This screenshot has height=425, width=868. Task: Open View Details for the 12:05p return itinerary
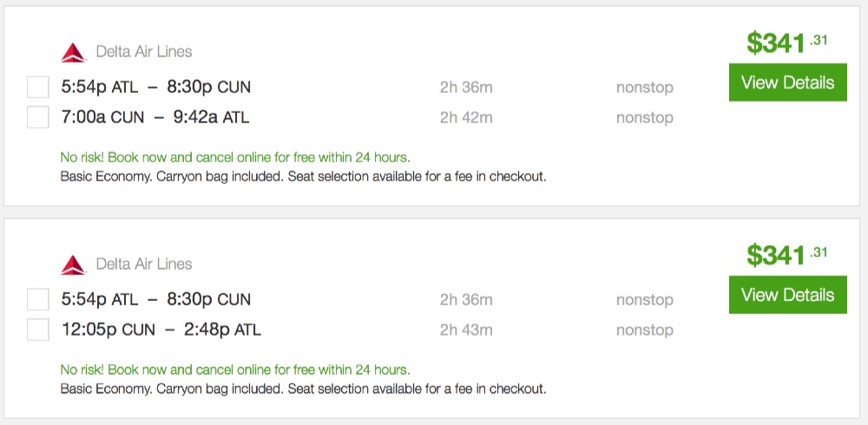[x=787, y=295]
